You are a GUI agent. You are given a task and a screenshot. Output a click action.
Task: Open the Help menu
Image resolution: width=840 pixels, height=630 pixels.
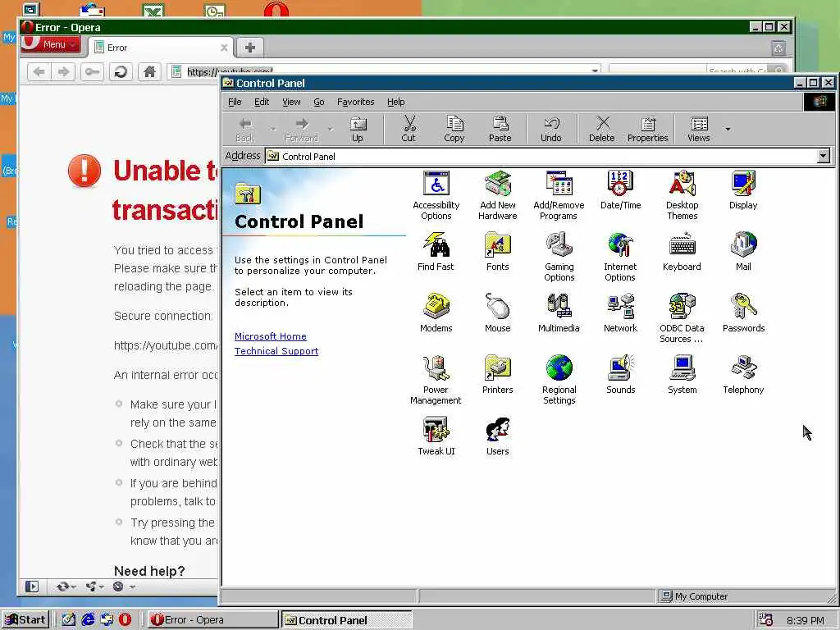(x=396, y=102)
